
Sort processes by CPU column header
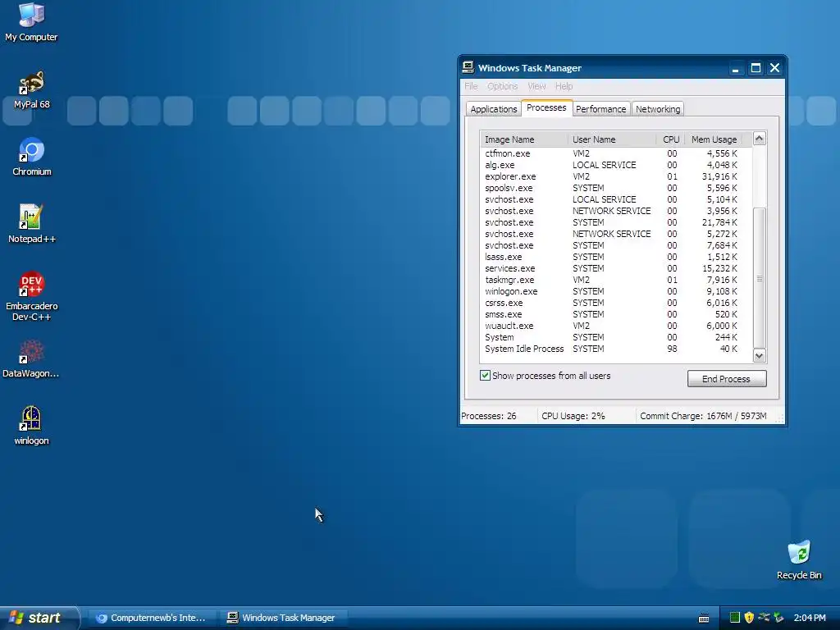(670, 139)
